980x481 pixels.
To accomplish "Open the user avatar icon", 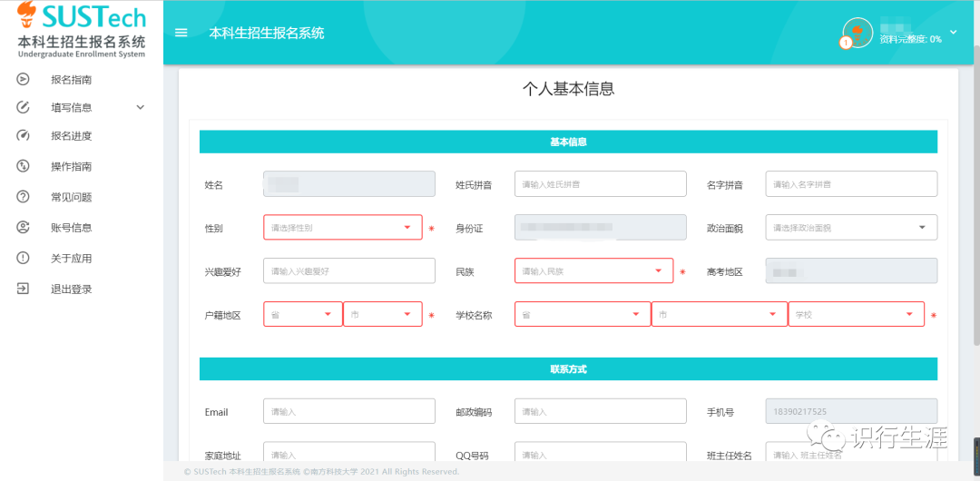I will point(857,33).
